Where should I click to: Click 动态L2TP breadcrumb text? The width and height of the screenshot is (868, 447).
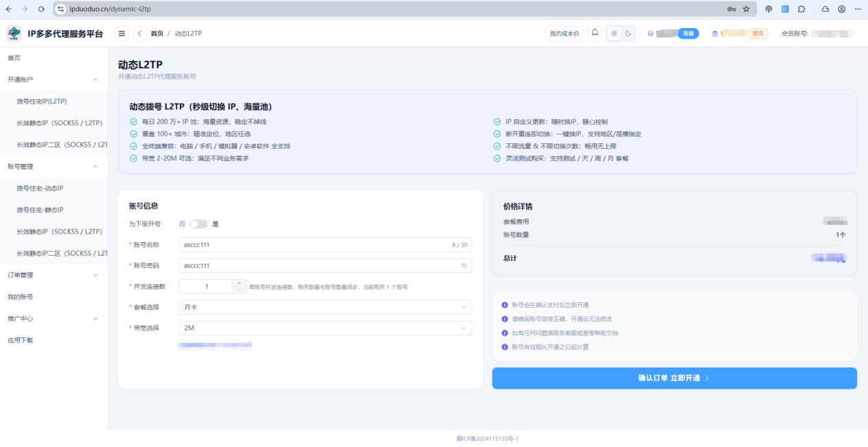[x=188, y=34]
